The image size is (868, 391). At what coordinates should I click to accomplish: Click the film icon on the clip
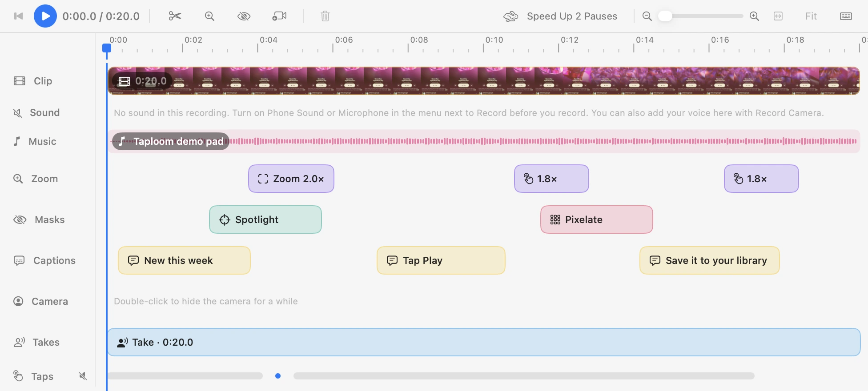[x=125, y=81]
